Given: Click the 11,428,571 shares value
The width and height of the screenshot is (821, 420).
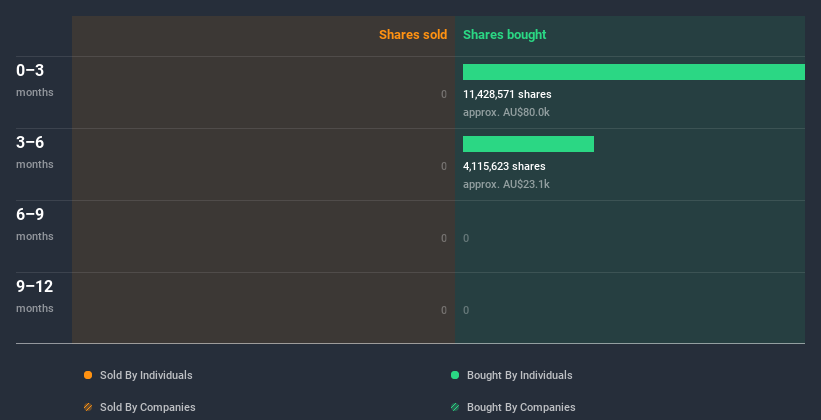Looking at the screenshot, I should (x=507, y=94).
